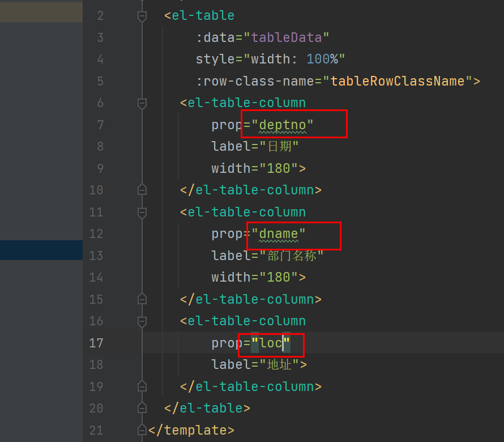Viewport: 504px width, 442px height.
Task: Select the open editor tab at top left
Action: [41, 11]
